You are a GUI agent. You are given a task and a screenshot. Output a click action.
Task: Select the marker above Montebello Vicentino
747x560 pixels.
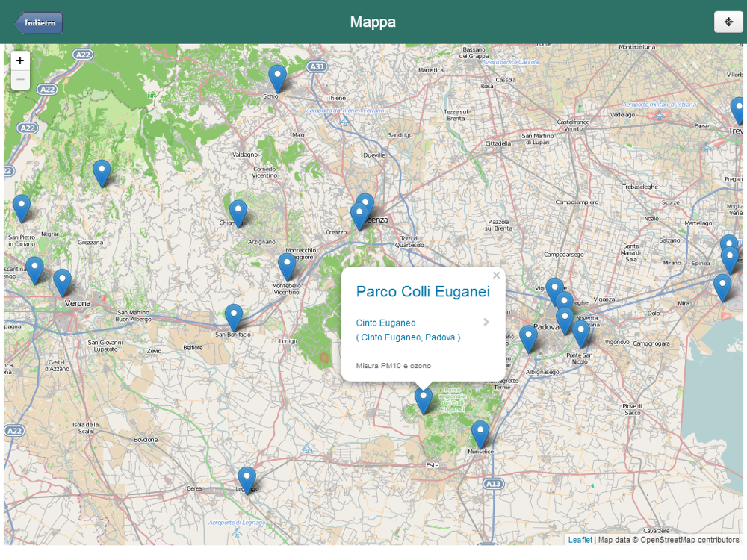click(287, 267)
